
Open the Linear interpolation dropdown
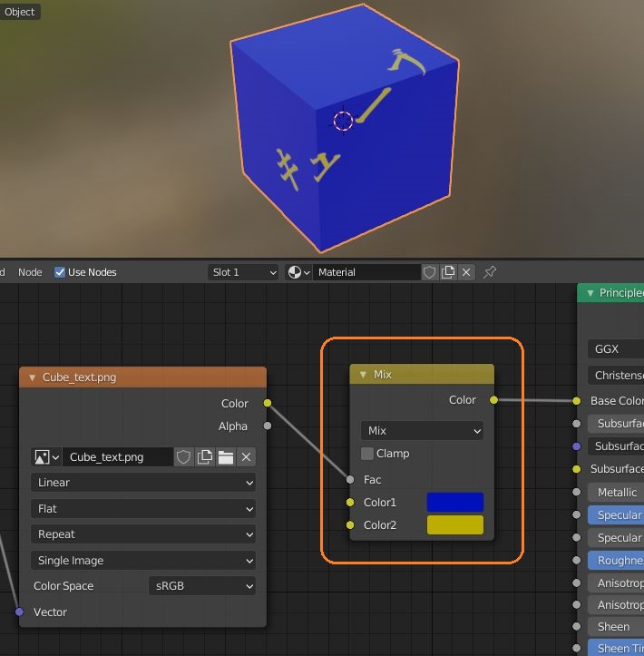coord(143,483)
